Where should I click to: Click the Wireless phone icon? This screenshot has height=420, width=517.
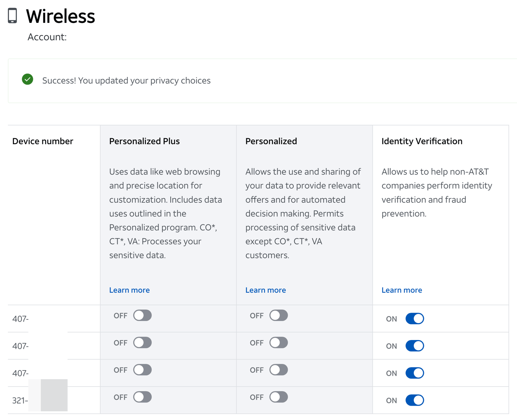(x=12, y=16)
